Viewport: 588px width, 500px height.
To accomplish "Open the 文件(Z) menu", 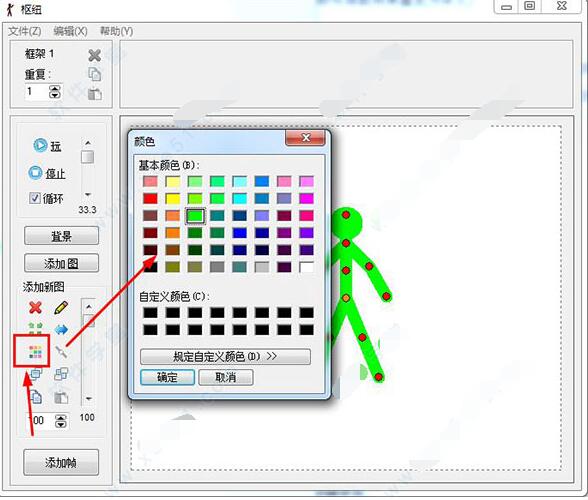I will pos(25,31).
